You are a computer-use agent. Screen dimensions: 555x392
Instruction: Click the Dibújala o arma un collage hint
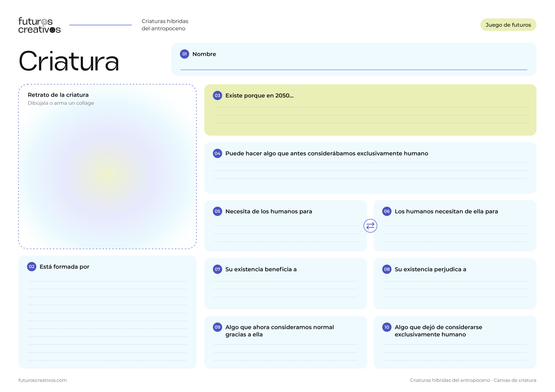(x=61, y=103)
